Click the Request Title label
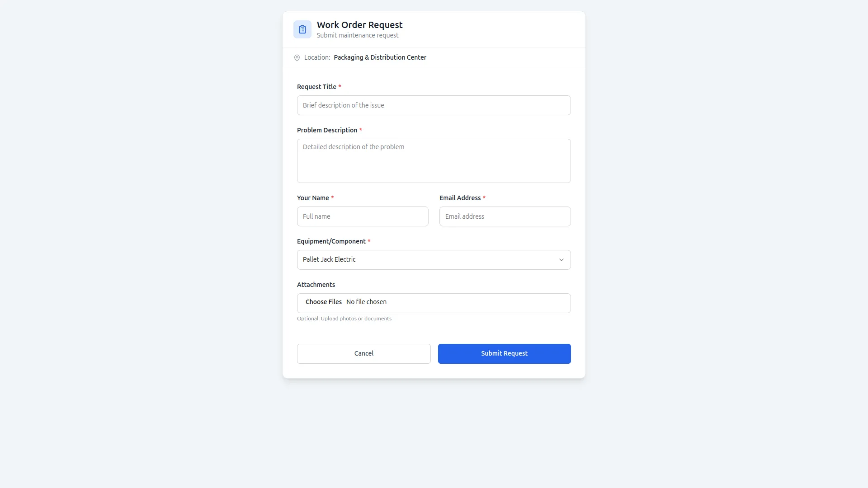Viewport: 868px width, 488px height. point(316,87)
